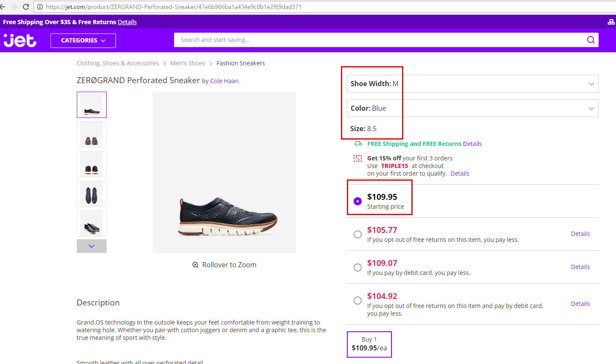Screen dimensions: 616x364
Task: Go forward with browser forward arrow
Action: 14,7
